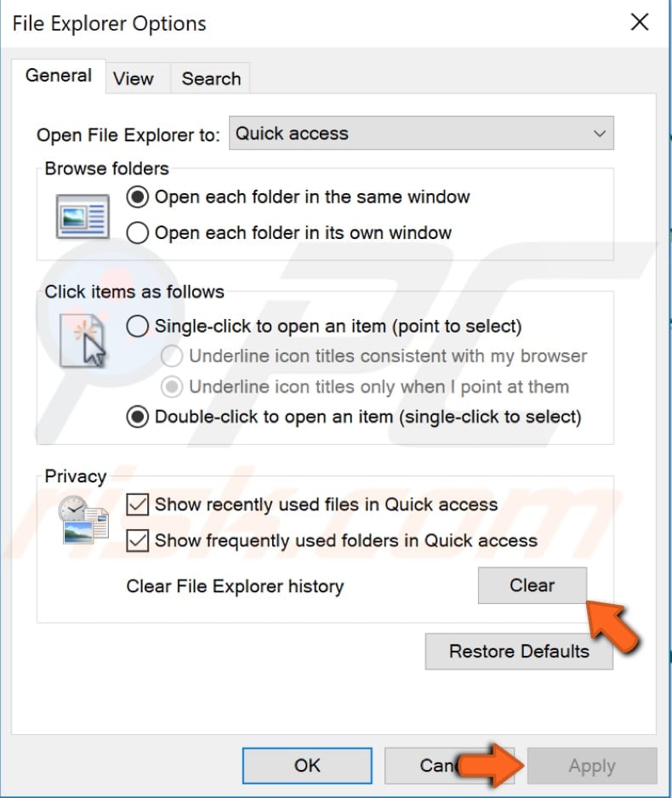
Task: Click the dropdown chevron for Open File Explorer to
Action: [x=598, y=133]
